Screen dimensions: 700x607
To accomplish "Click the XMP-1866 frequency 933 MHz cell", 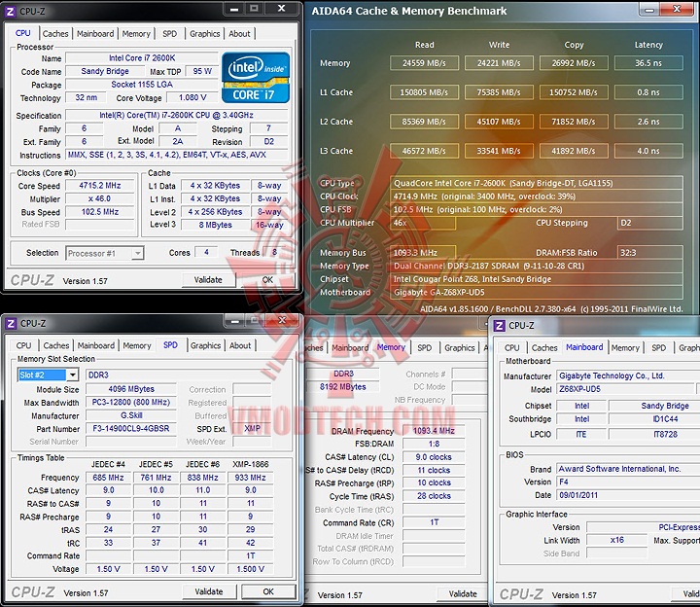I will point(251,478).
